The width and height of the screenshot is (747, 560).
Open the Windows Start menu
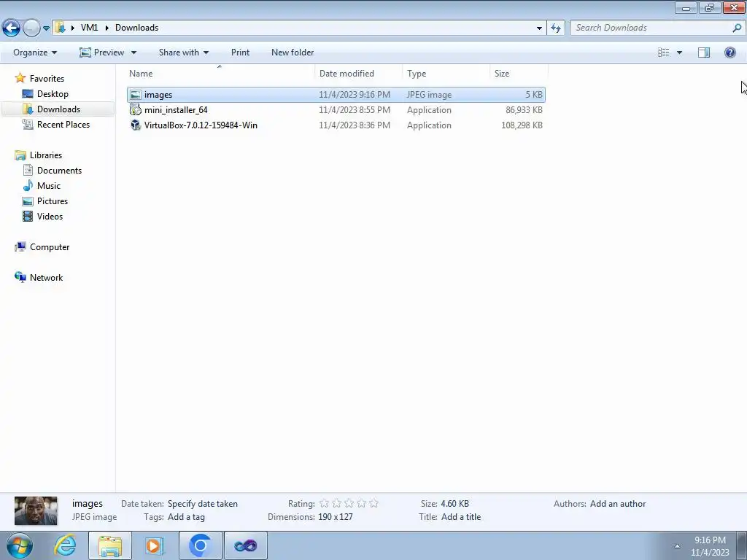pos(20,545)
